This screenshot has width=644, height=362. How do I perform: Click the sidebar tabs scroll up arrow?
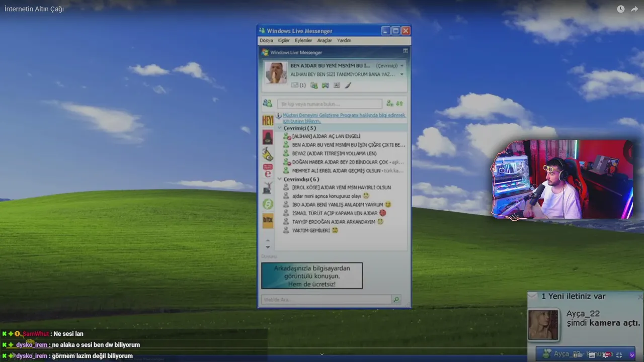268,240
